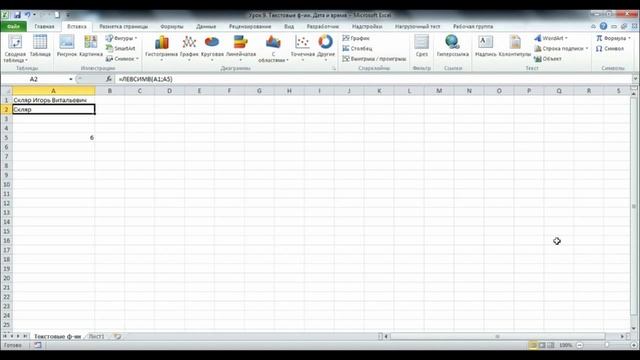This screenshot has width=640, height=360.
Task: Insert a График line chart
Action: [x=189, y=48]
